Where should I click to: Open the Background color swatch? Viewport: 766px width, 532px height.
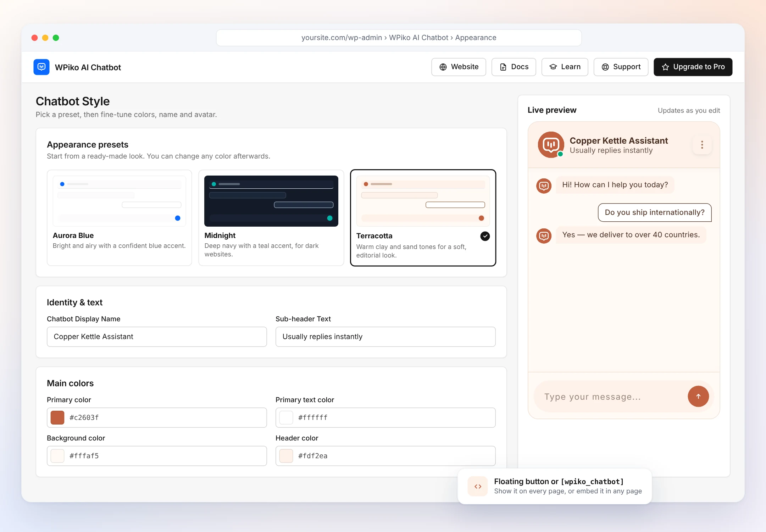pos(57,456)
